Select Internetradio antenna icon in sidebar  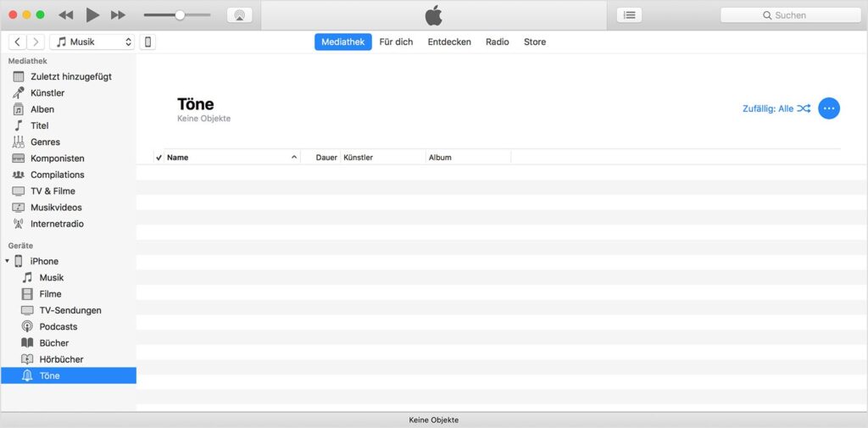coord(19,224)
